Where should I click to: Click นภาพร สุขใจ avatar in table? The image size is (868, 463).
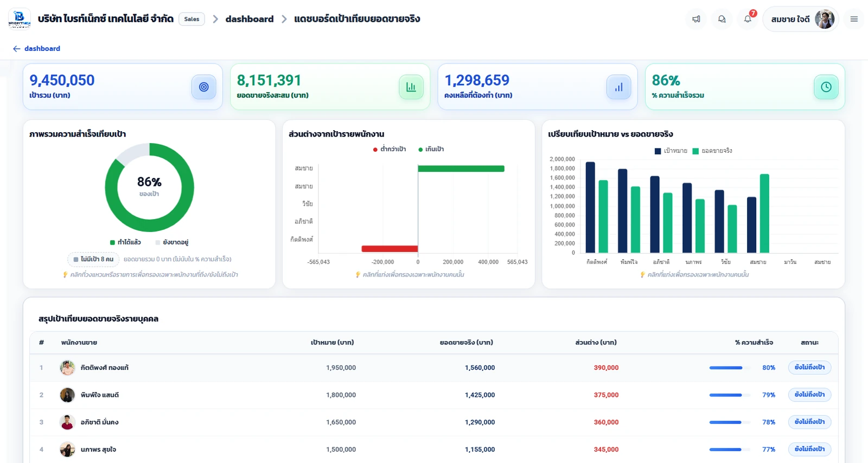point(67,449)
